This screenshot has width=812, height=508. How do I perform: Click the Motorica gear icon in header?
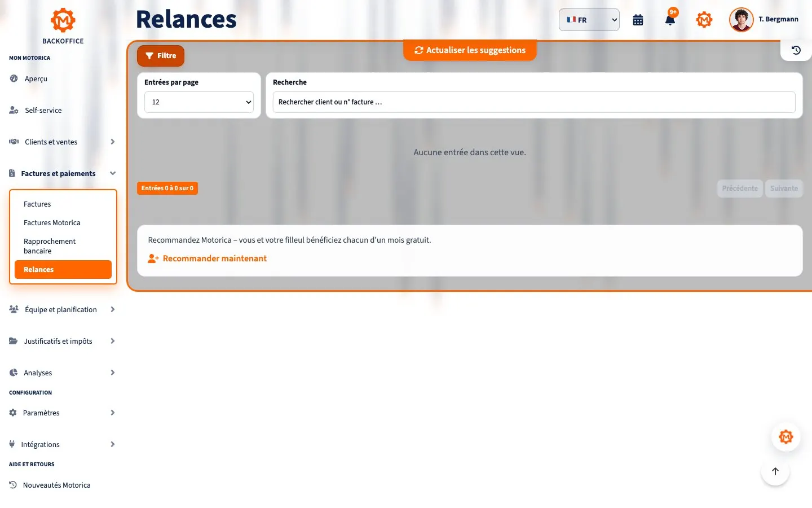704,20
